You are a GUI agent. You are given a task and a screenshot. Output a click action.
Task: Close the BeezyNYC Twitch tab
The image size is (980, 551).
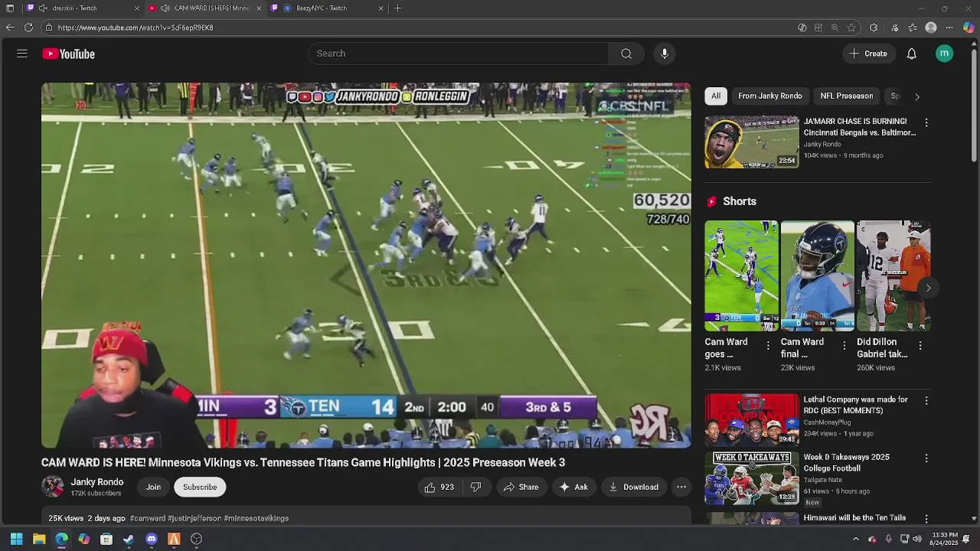381,8
